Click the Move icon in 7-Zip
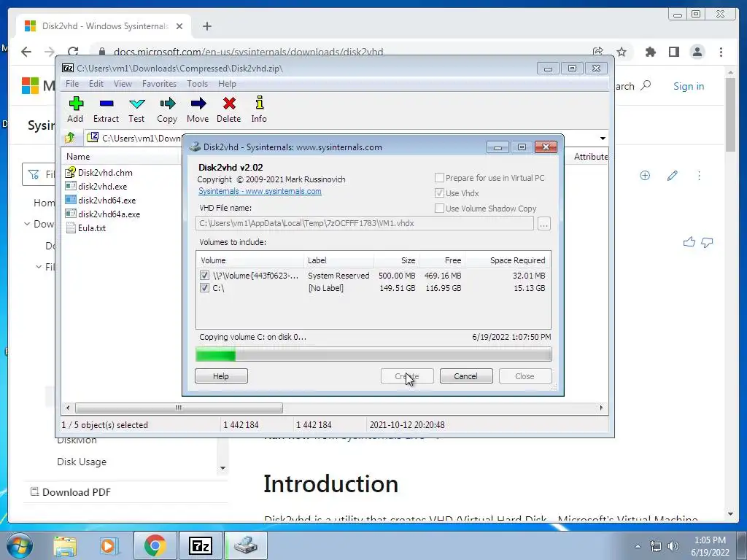747x560 pixels. point(198,104)
